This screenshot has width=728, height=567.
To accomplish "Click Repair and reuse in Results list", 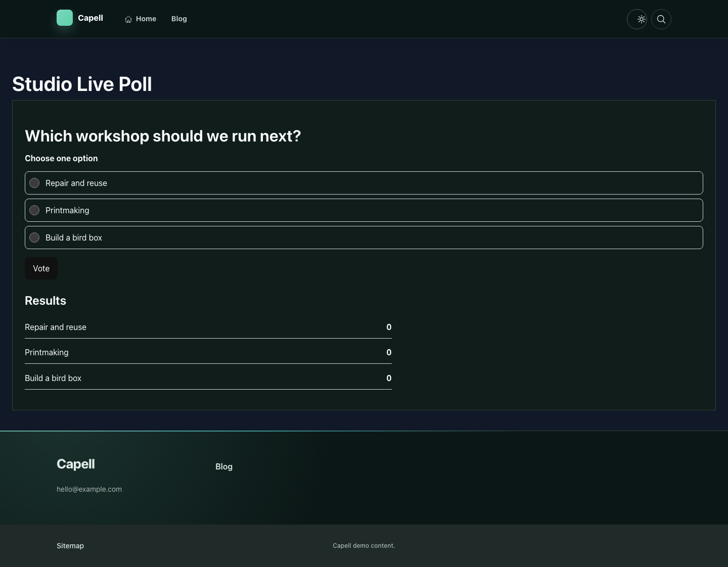I will (56, 327).
